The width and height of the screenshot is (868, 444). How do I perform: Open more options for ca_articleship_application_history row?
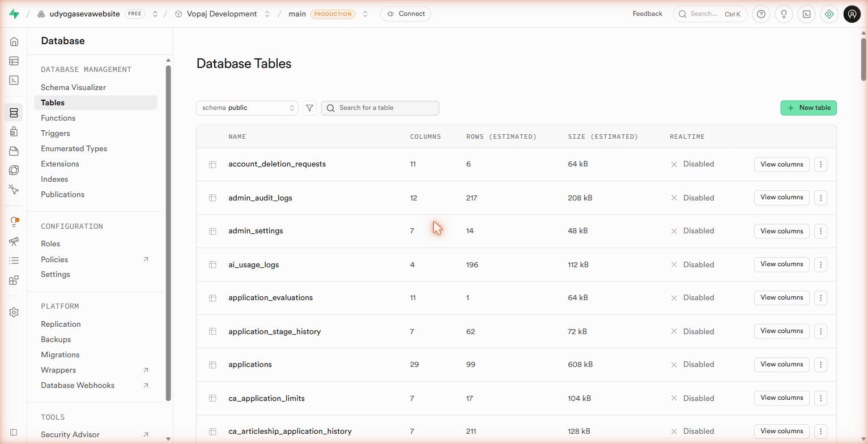coord(820,432)
